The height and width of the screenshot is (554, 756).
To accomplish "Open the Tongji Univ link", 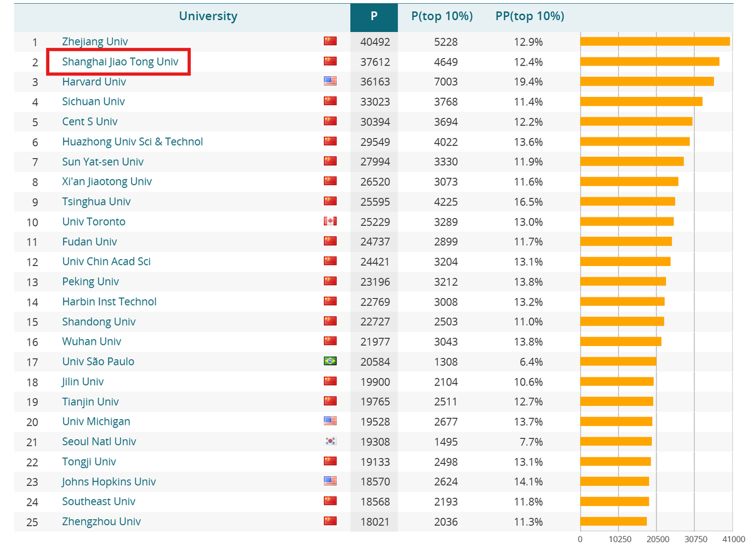I will pos(89,462).
